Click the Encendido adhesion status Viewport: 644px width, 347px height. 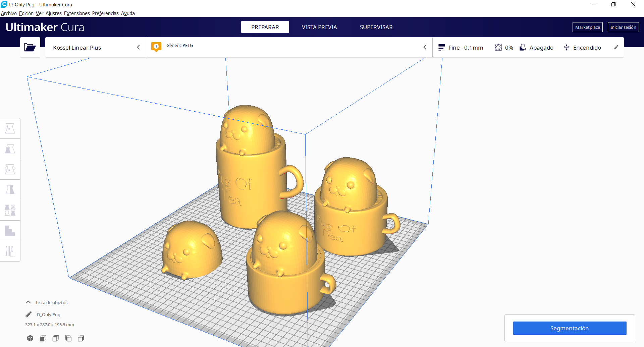[x=587, y=48]
